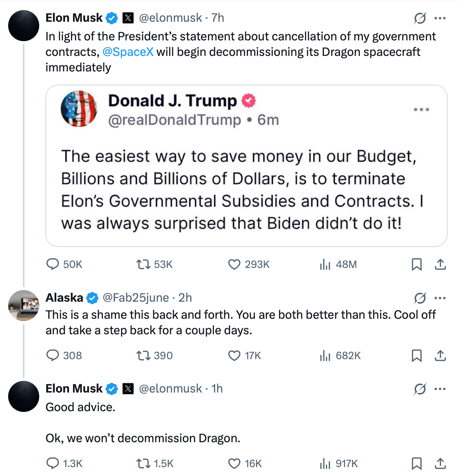Like Alaska's comment with 17K likes
Viewport: 458px width, 476px height.
coord(234,355)
